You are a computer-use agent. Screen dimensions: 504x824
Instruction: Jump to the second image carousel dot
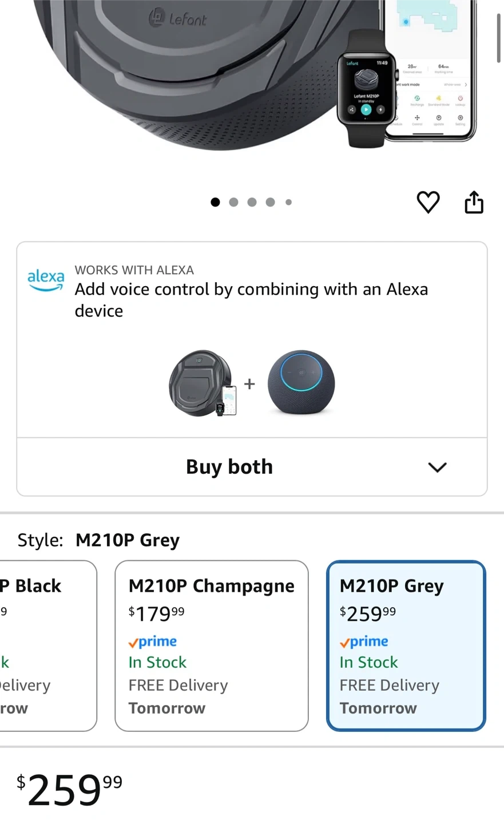(x=233, y=202)
